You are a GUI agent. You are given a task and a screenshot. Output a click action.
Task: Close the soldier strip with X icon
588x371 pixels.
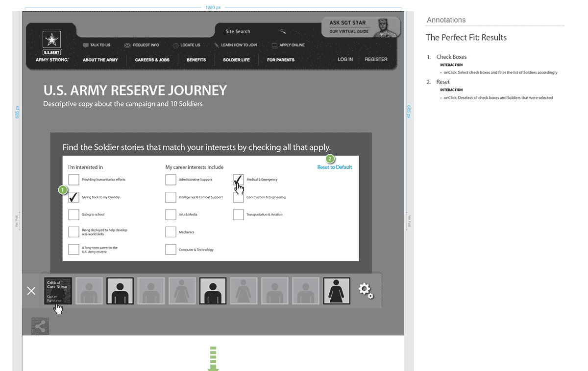(31, 291)
